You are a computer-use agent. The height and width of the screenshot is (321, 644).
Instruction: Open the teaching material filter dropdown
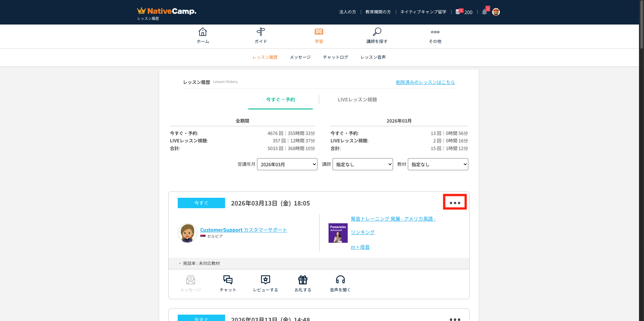point(438,164)
